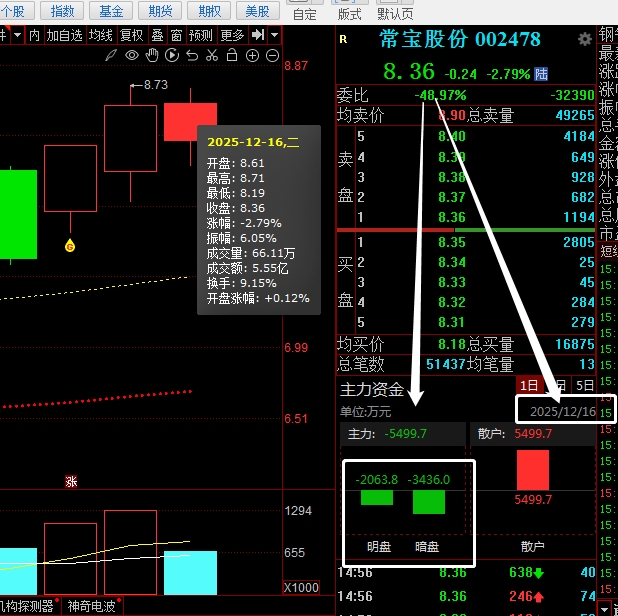Viewport: 618px width, 616px height.
Task: Click 总卖量 value 49265
Action: point(575,115)
